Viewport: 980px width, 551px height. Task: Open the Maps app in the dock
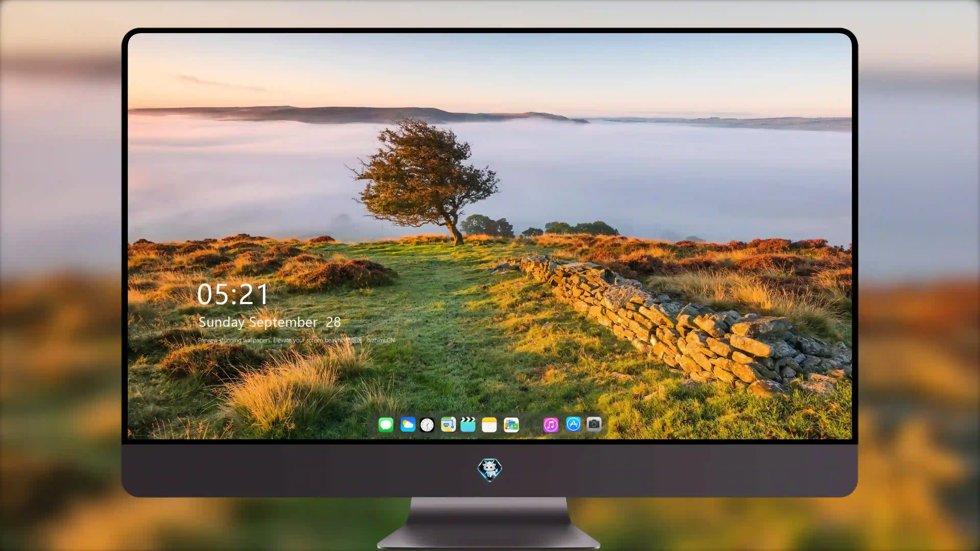[448, 424]
